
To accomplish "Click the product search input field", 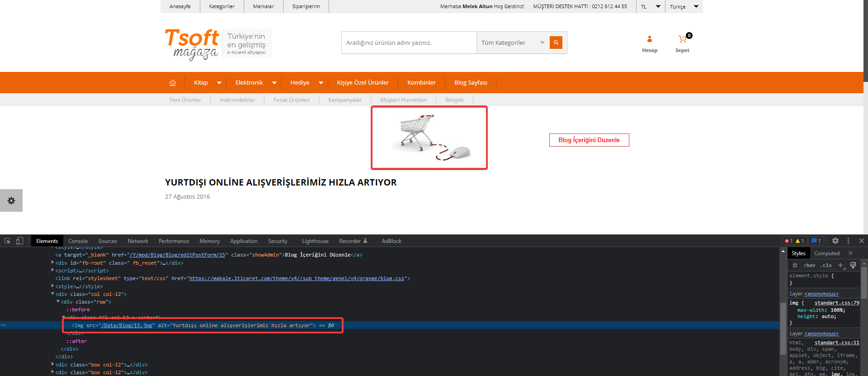I will coord(409,43).
